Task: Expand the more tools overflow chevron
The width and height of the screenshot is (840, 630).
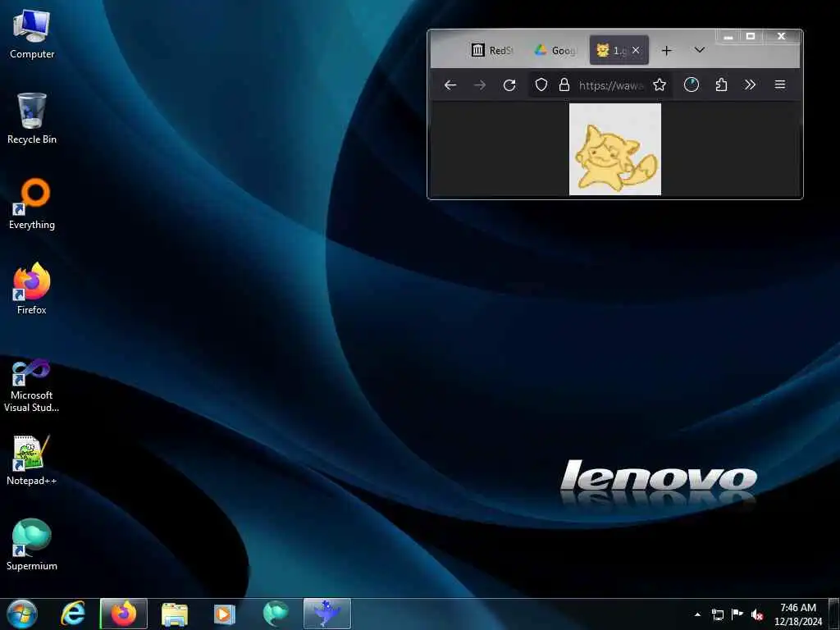Action: (x=750, y=84)
